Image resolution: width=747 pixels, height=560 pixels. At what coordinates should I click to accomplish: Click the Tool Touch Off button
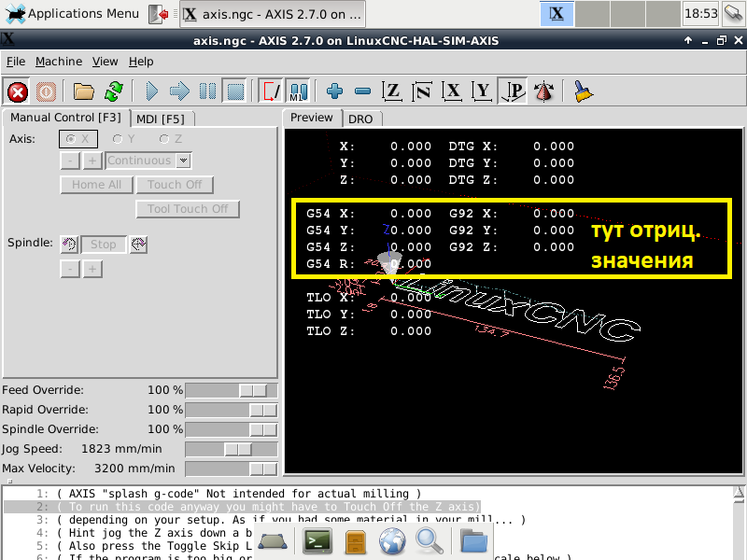(188, 209)
